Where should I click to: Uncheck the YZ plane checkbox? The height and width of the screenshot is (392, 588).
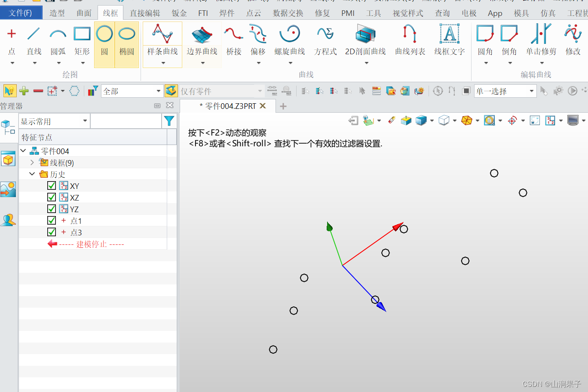tap(52, 209)
